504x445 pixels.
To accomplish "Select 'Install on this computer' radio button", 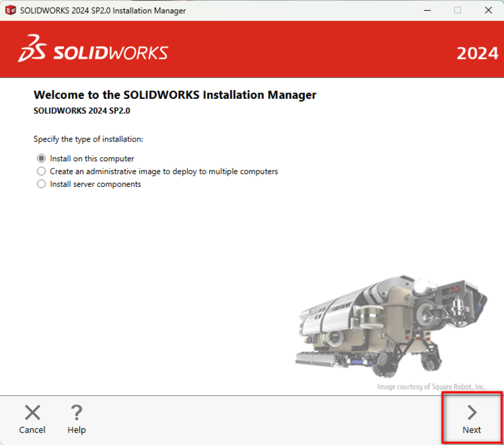I will (41, 159).
